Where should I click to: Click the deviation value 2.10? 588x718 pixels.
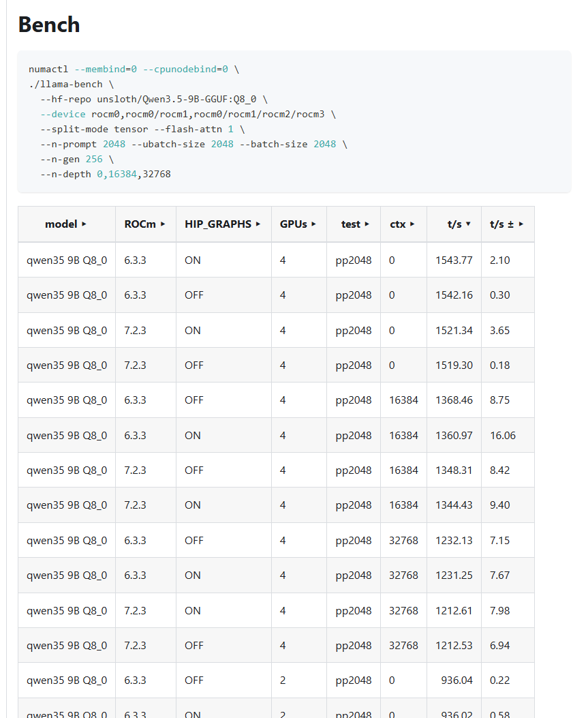point(499,260)
